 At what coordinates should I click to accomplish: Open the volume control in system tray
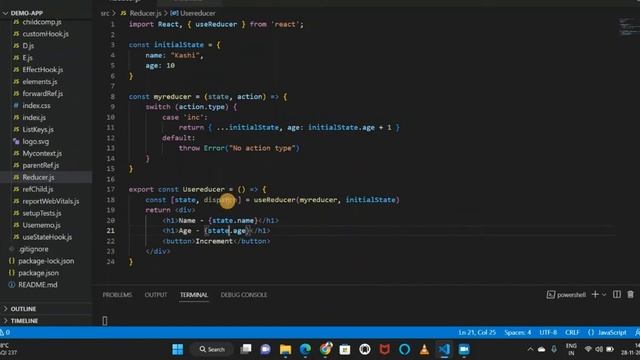pos(599,349)
